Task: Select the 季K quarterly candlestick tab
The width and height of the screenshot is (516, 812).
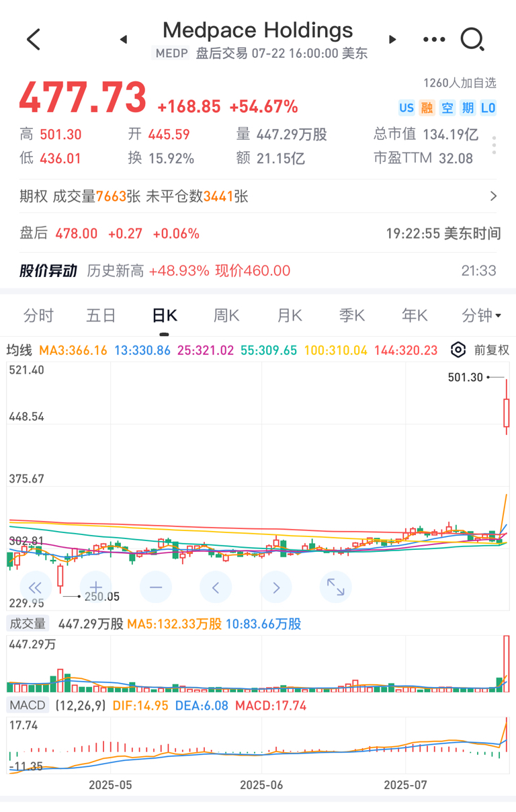Action: (x=351, y=315)
